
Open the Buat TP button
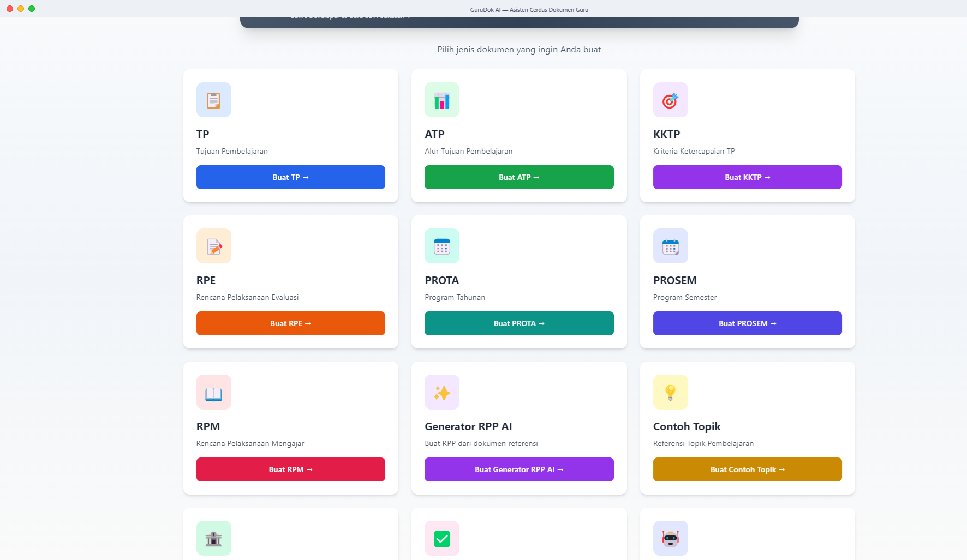point(291,177)
